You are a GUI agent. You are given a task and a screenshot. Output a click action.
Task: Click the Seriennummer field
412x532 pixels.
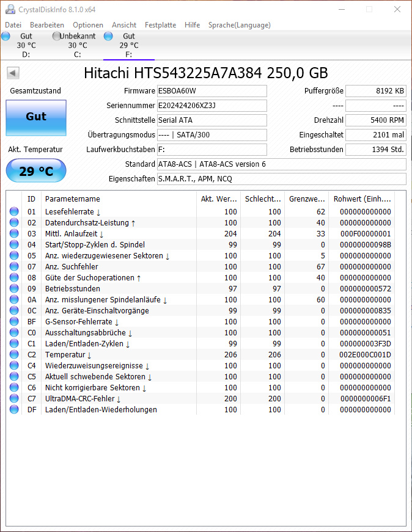click(x=212, y=106)
